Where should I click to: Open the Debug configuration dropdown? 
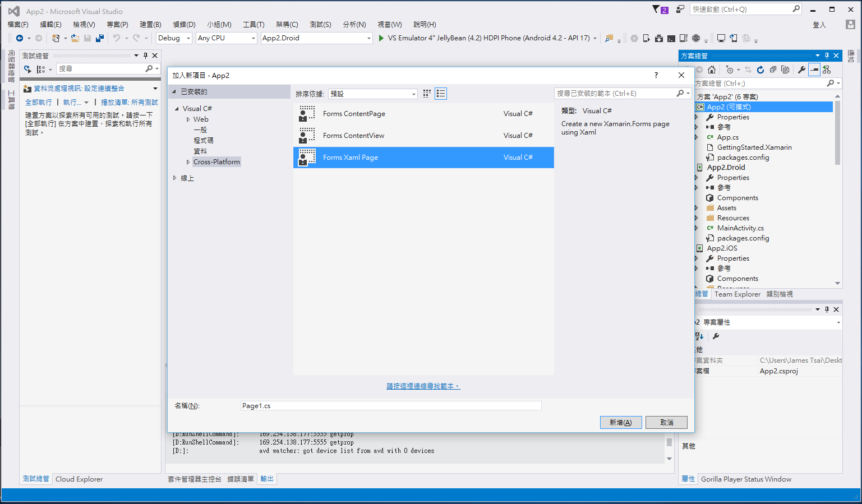(x=174, y=38)
